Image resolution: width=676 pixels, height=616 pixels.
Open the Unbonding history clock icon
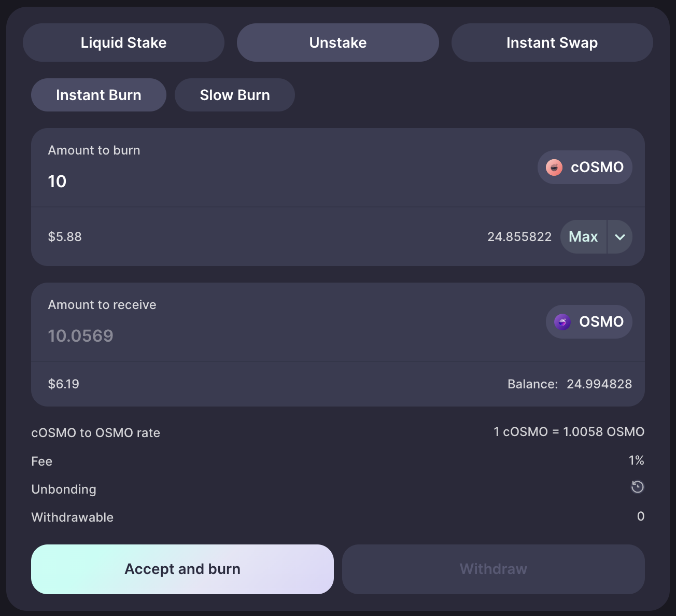(637, 487)
